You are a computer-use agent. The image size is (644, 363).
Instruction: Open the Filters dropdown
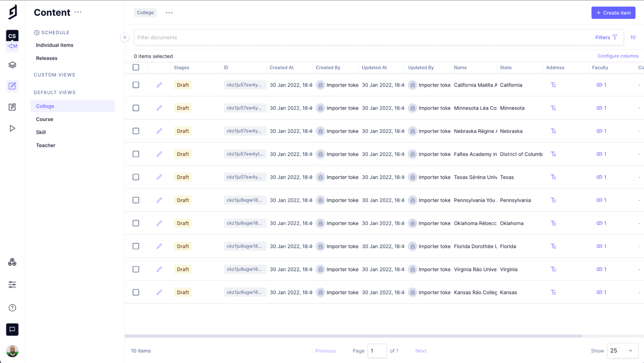click(x=606, y=37)
